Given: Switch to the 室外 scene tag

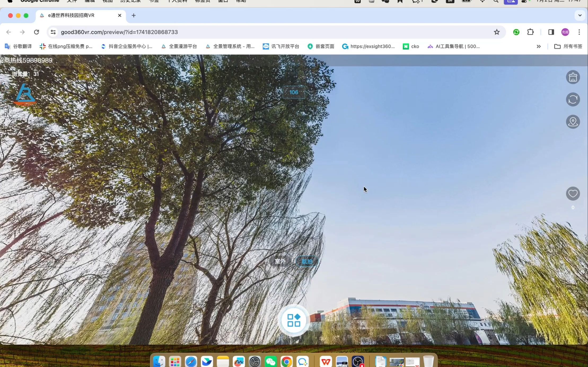Looking at the screenshot, I should coord(280,261).
